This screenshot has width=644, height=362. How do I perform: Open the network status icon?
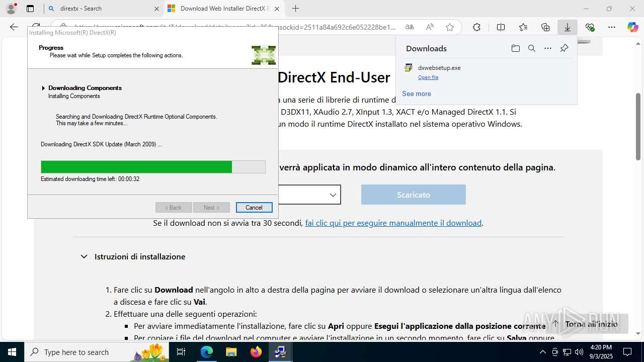567,352
